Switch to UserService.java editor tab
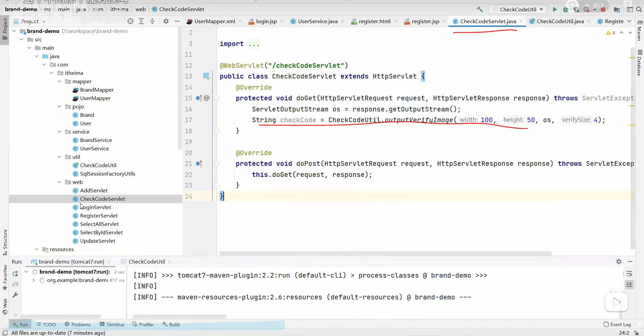644x336 pixels. pos(318,21)
